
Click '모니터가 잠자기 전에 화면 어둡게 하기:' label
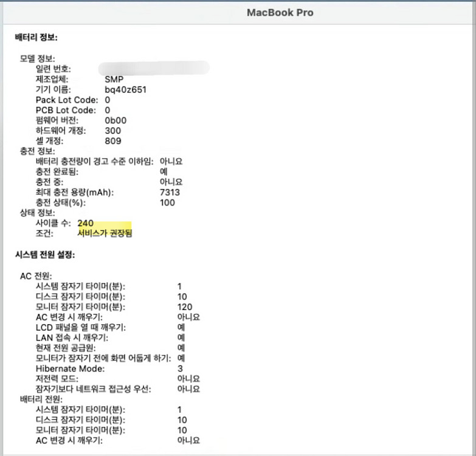coord(103,358)
